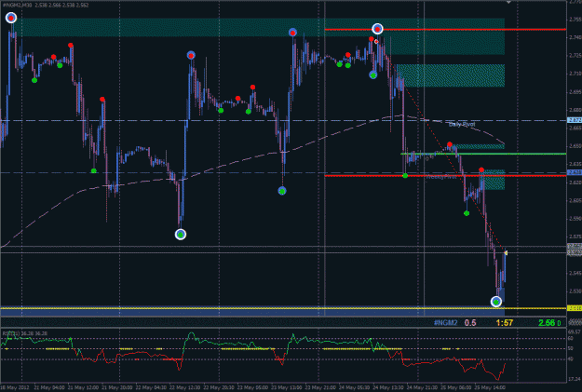Click the 2.628 price tag on the axis
Image resolution: width=582 pixels, height=392 pixels.
pos(575,172)
